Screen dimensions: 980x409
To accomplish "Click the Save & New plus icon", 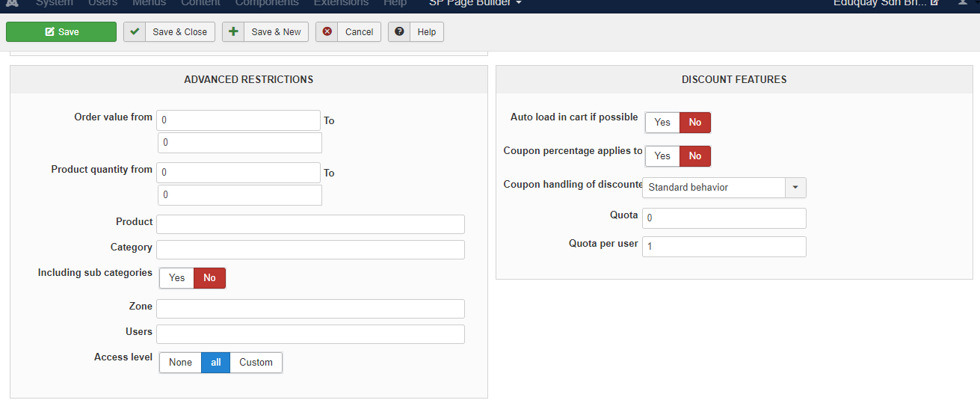I will pyautogui.click(x=233, y=32).
